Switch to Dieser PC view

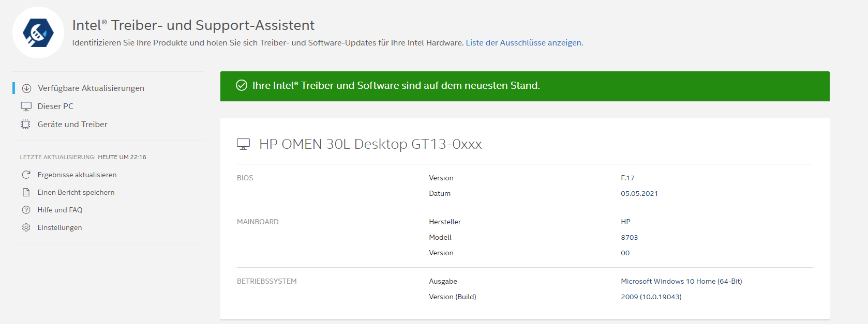point(55,106)
